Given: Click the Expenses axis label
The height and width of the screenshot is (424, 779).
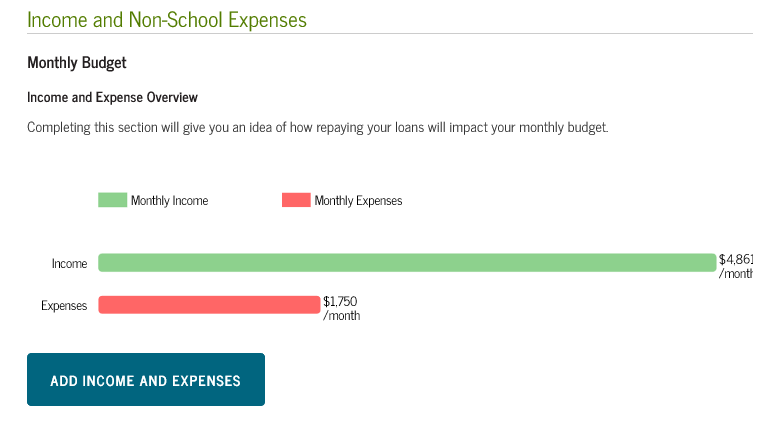Looking at the screenshot, I should coord(64,306).
